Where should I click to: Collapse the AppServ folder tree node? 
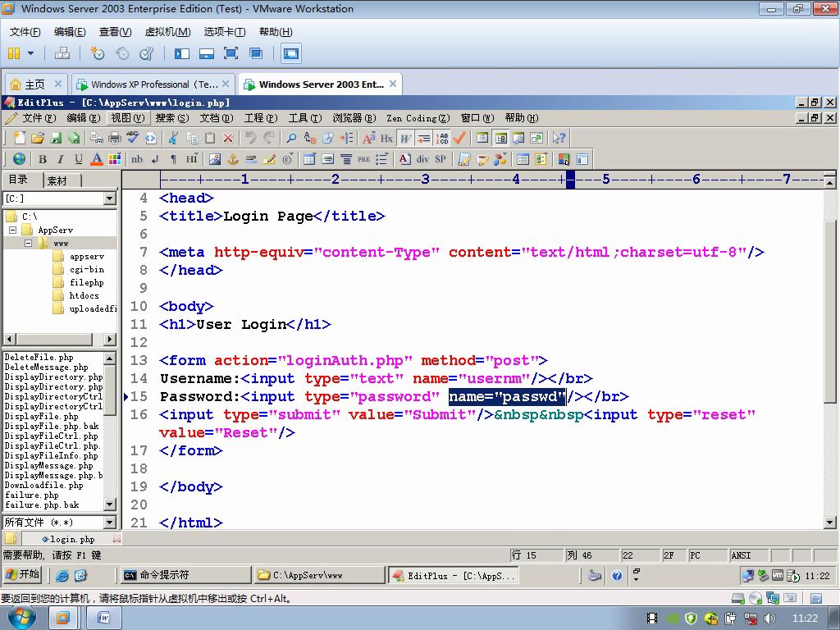[13, 230]
